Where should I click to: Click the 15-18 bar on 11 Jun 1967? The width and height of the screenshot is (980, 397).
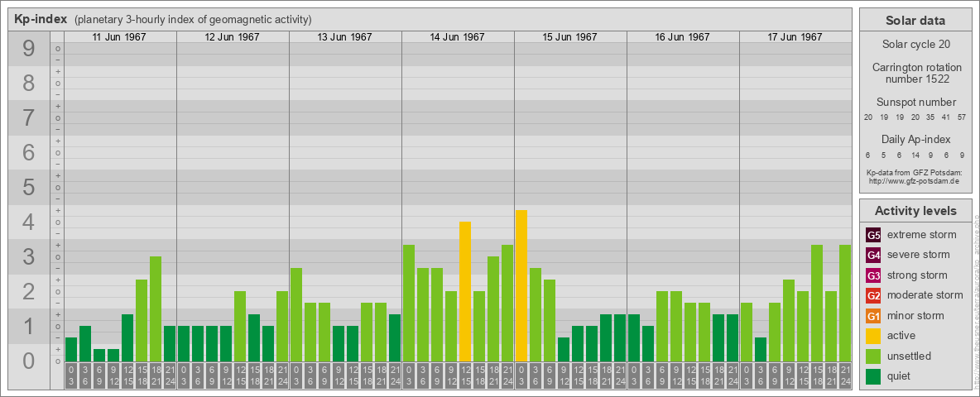[142, 320]
